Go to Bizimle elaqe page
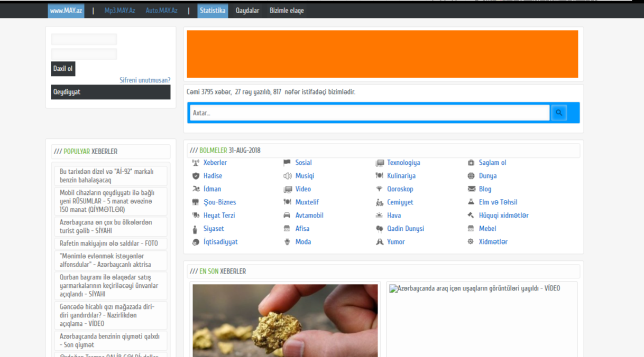The height and width of the screenshot is (357, 644). coord(287,11)
